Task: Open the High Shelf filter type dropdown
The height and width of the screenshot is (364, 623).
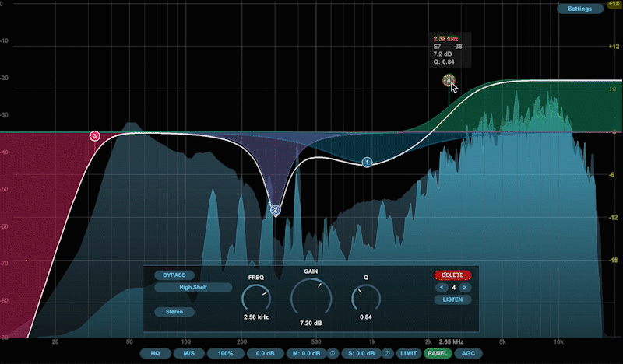Action: point(193,287)
